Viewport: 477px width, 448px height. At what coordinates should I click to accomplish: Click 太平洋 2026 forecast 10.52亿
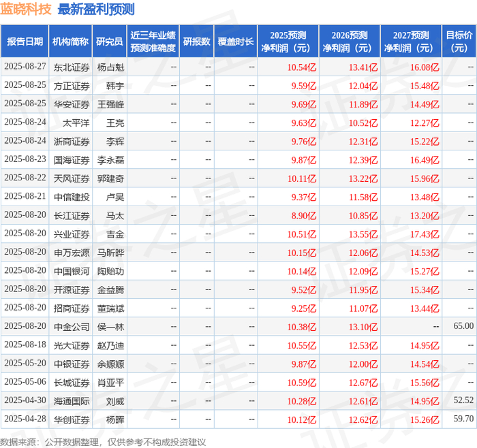coord(363,123)
